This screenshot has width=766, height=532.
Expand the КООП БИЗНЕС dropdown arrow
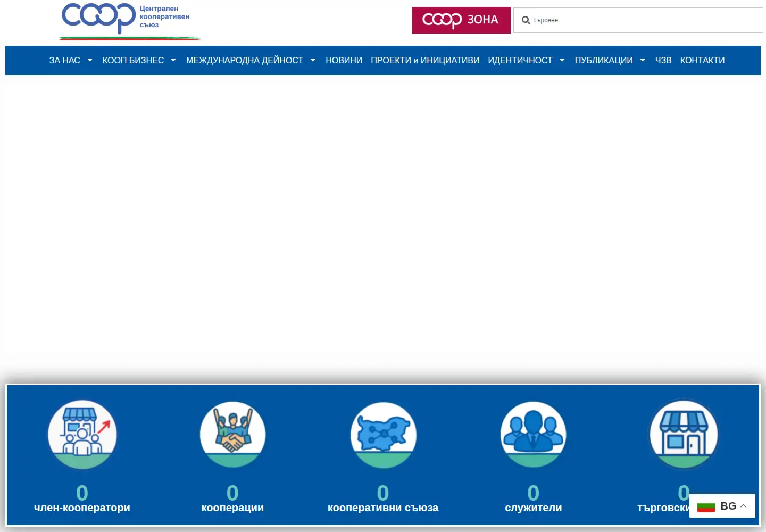[x=173, y=60]
